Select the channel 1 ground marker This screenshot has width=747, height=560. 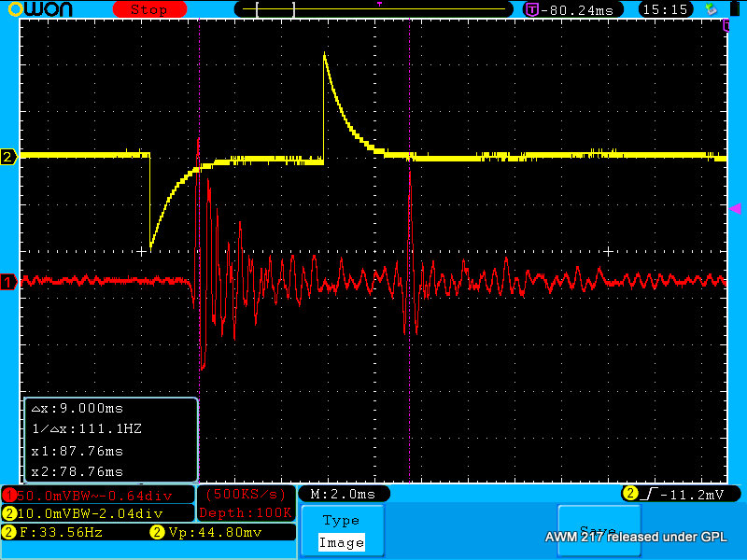(x=8, y=282)
